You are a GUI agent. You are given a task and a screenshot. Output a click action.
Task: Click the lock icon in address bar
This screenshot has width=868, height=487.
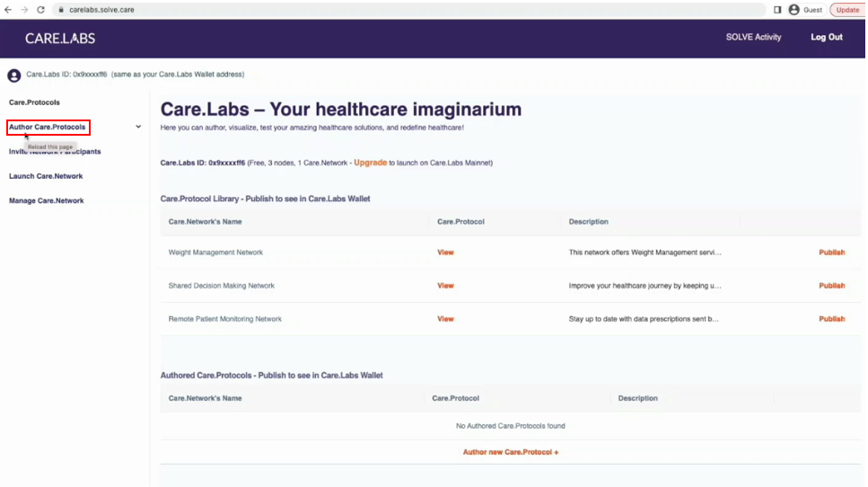point(61,10)
